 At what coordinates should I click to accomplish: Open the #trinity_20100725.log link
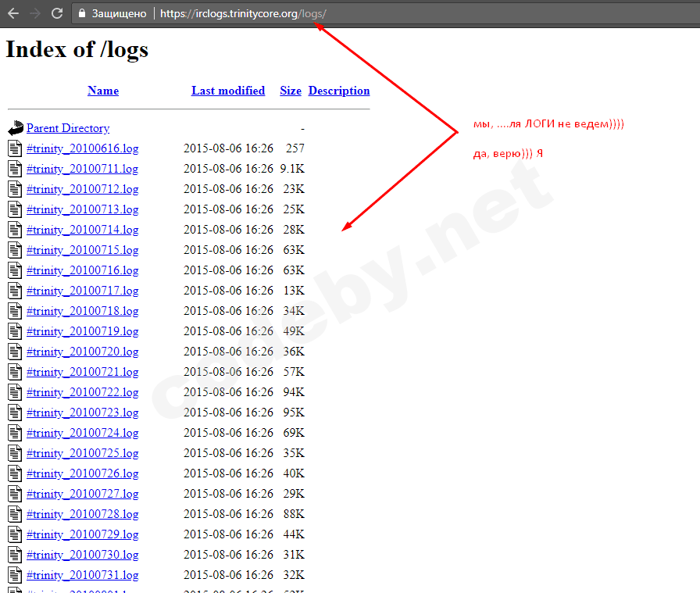[83, 453]
